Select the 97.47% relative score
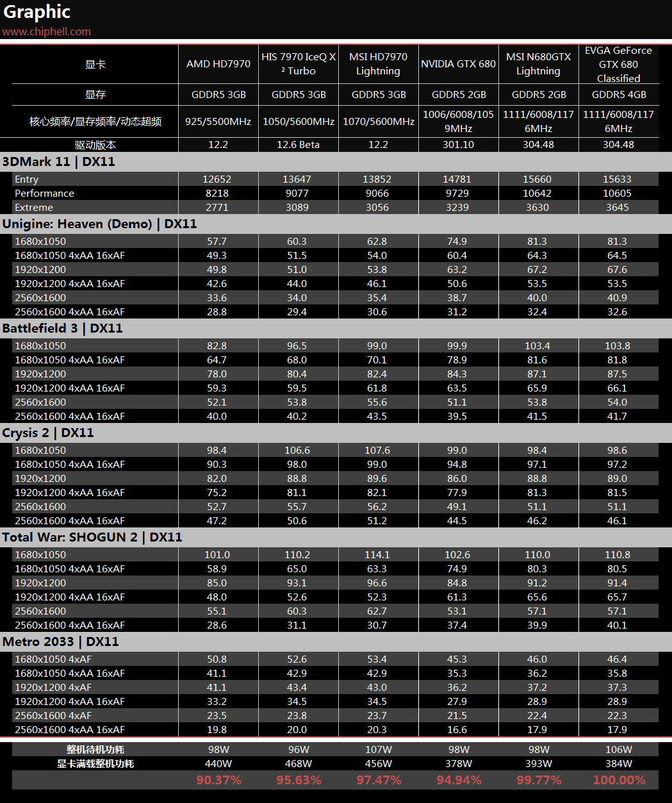The width and height of the screenshot is (672, 803). coord(379,780)
